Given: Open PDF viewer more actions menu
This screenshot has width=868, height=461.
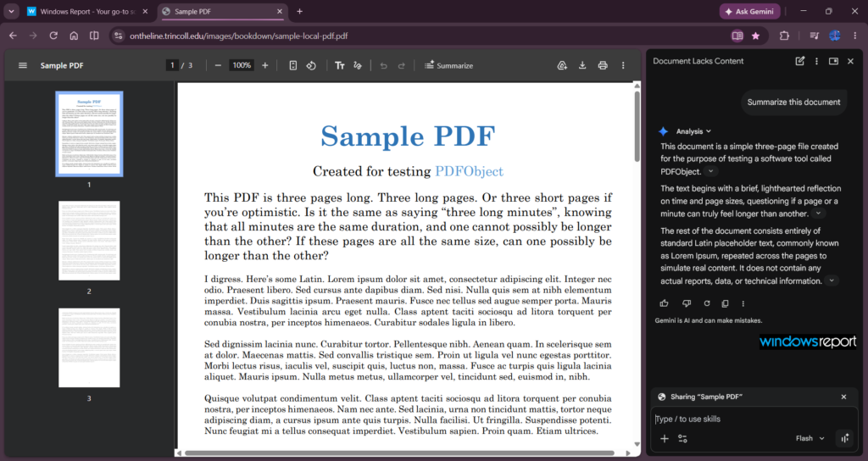Looking at the screenshot, I should pos(623,65).
